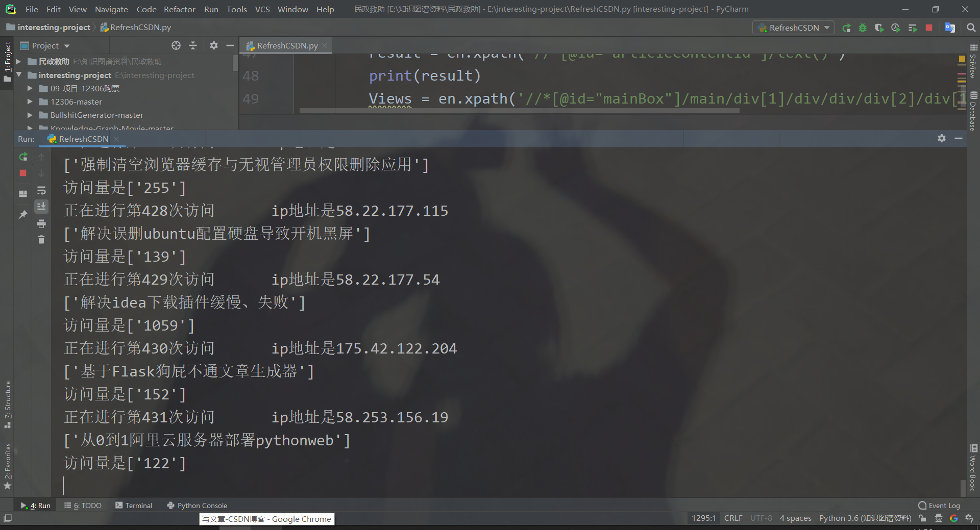Start the profiler run icon
Screen dimensions: 980x530
pos(896,28)
